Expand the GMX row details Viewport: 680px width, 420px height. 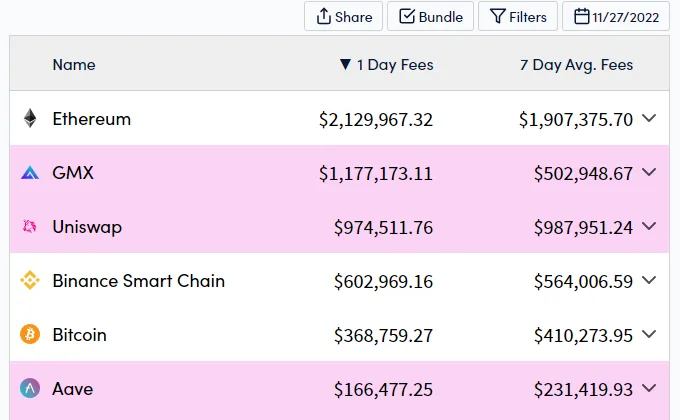649,172
